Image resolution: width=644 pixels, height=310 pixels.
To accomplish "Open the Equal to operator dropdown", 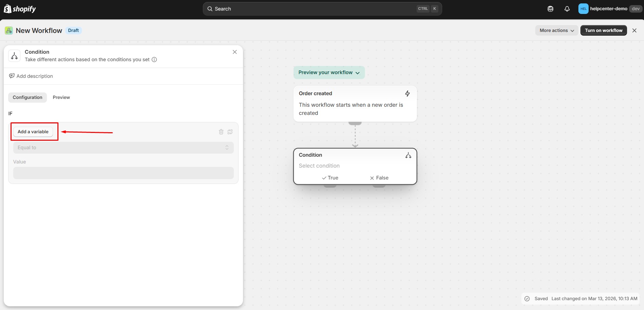I will [x=123, y=148].
